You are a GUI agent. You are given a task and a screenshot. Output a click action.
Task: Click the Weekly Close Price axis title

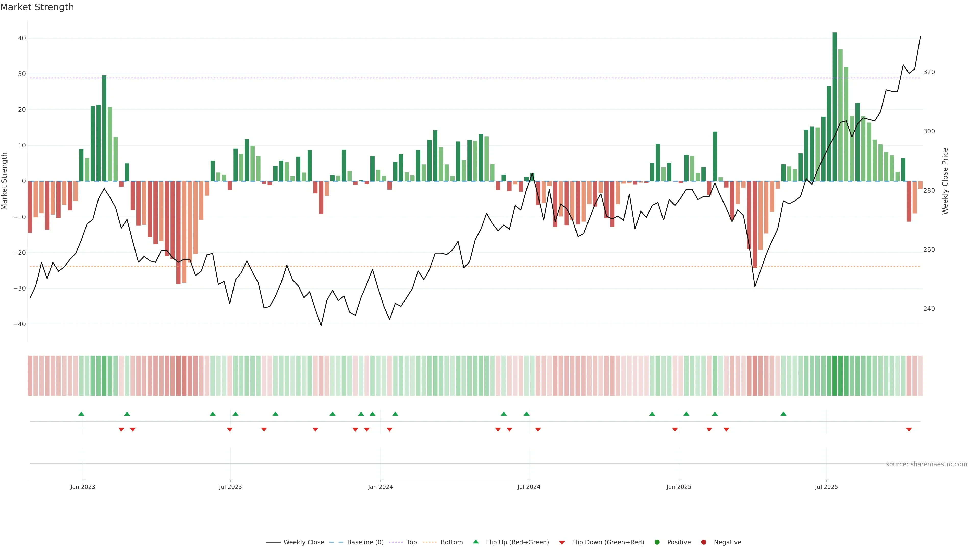[945, 181]
